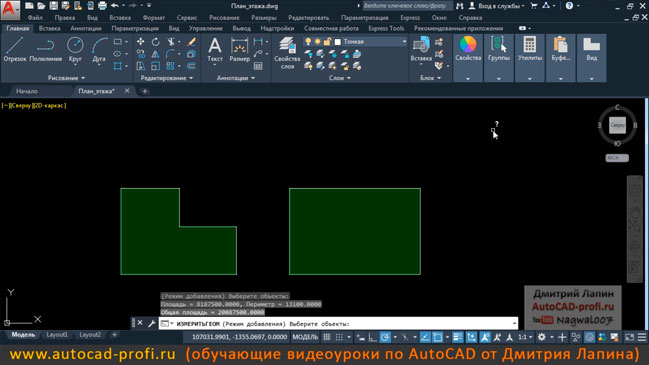Toggle ortho mode in status bar
Screen dimensions: 649x365
point(373,337)
